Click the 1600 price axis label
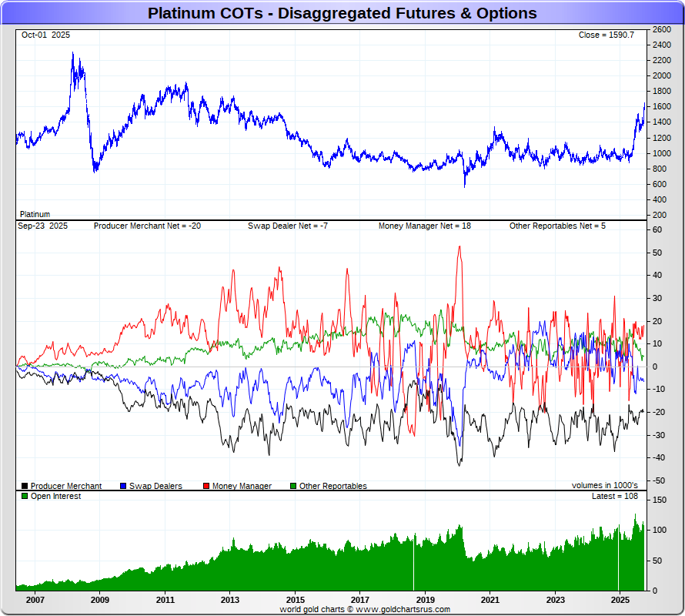Image resolution: width=685 pixels, height=616 pixels. (662, 107)
